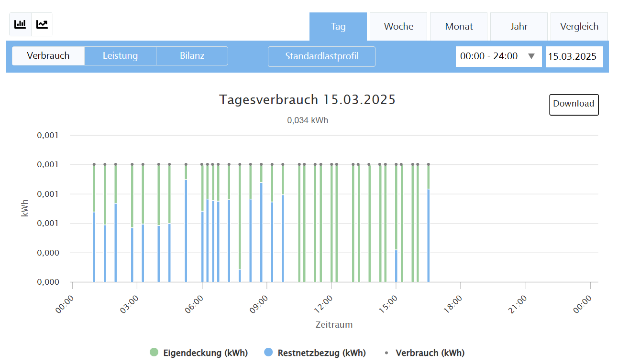Open the Woche tab
Viewport: 618px width, 364px height.
point(398,27)
